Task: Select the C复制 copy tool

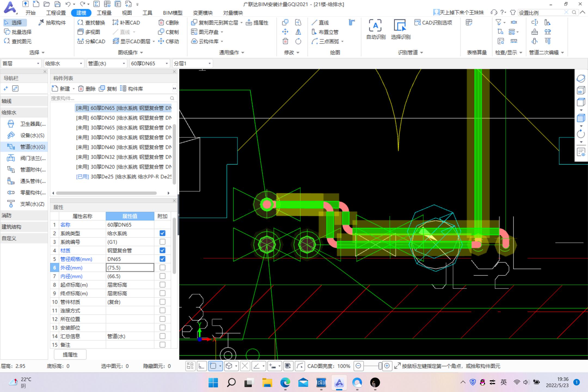Action: coord(169,32)
